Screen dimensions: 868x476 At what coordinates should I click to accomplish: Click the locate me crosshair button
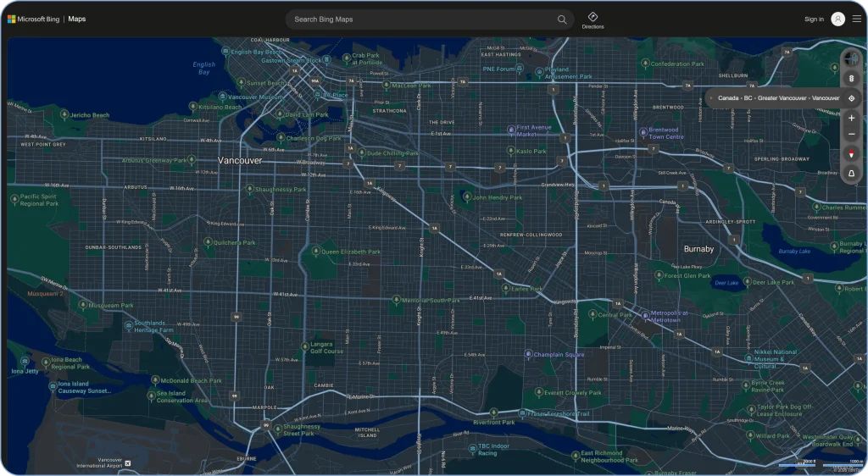tap(851, 98)
